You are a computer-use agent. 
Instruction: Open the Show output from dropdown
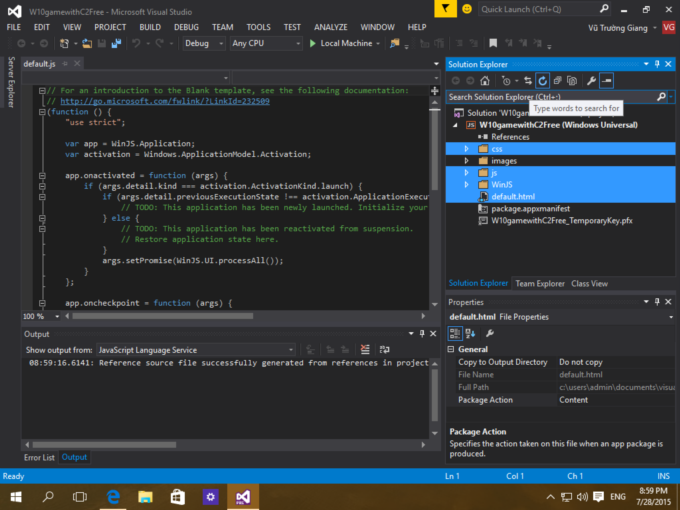pyautogui.click(x=291, y=350)
